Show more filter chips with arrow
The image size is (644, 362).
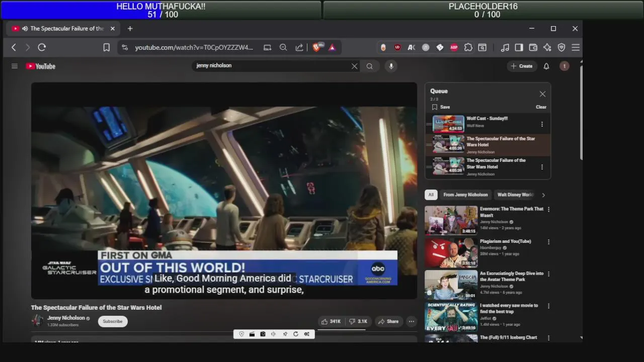[x=543, y=195]
